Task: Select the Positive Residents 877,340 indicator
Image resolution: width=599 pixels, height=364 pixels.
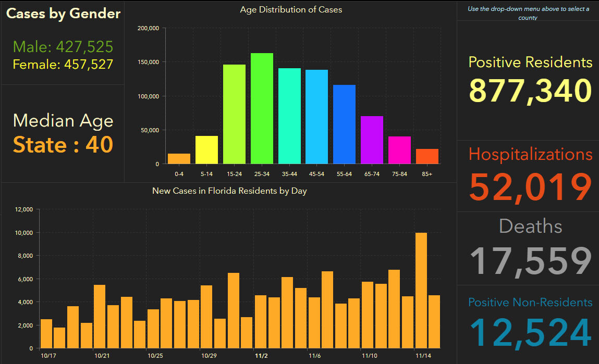Action: (x=530, y=91)
